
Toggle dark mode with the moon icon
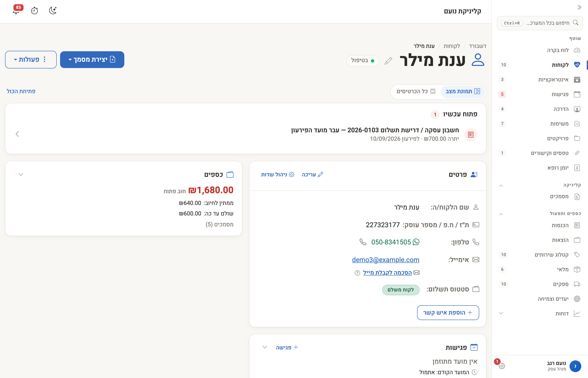click(53, 10)
